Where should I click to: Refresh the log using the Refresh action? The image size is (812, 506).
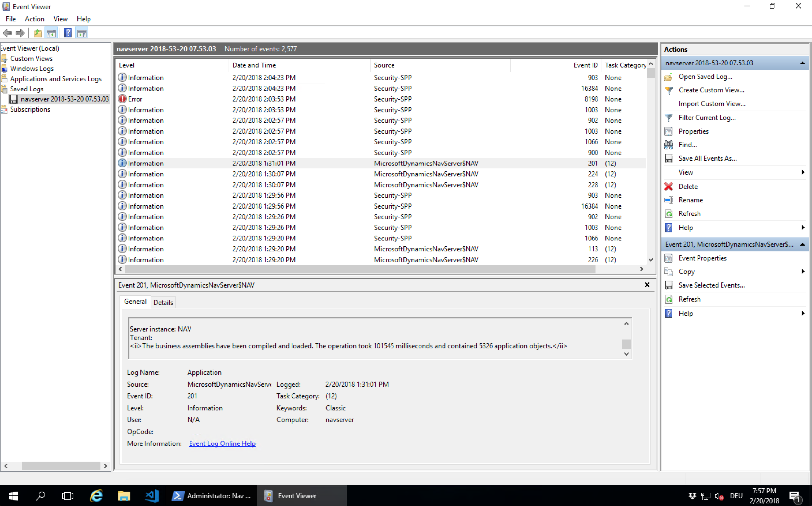point(690,213)
